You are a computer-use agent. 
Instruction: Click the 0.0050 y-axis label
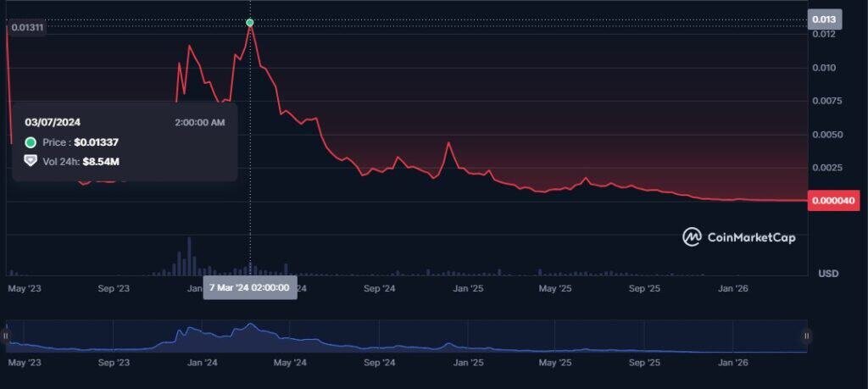pyautogui.click(x=826, y=135)
